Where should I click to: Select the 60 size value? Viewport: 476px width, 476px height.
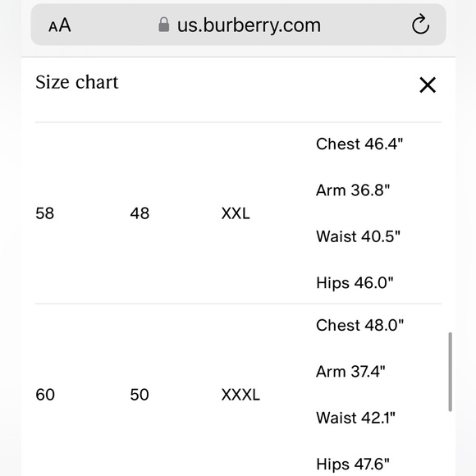pyautogui.click(x=45, y=395)
